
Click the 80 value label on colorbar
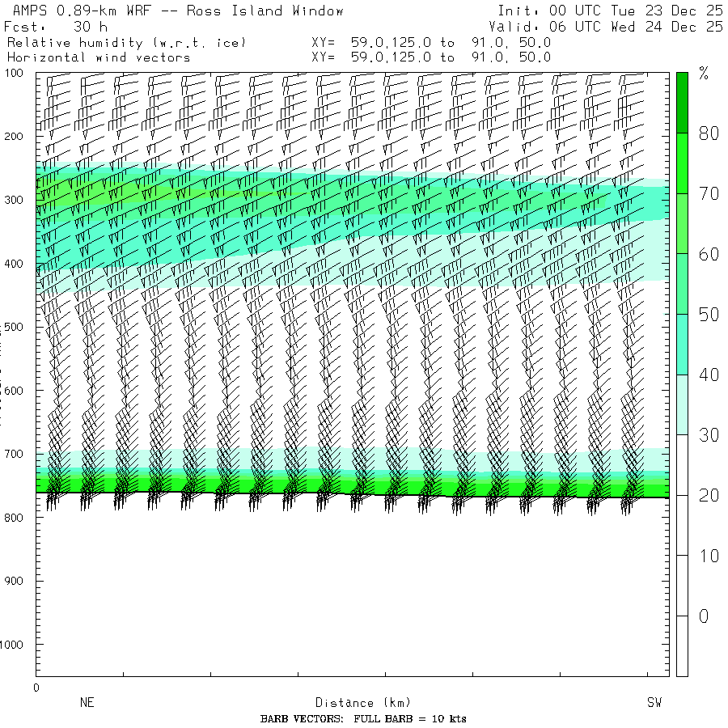pyautogui.click(x=709, y=134)
